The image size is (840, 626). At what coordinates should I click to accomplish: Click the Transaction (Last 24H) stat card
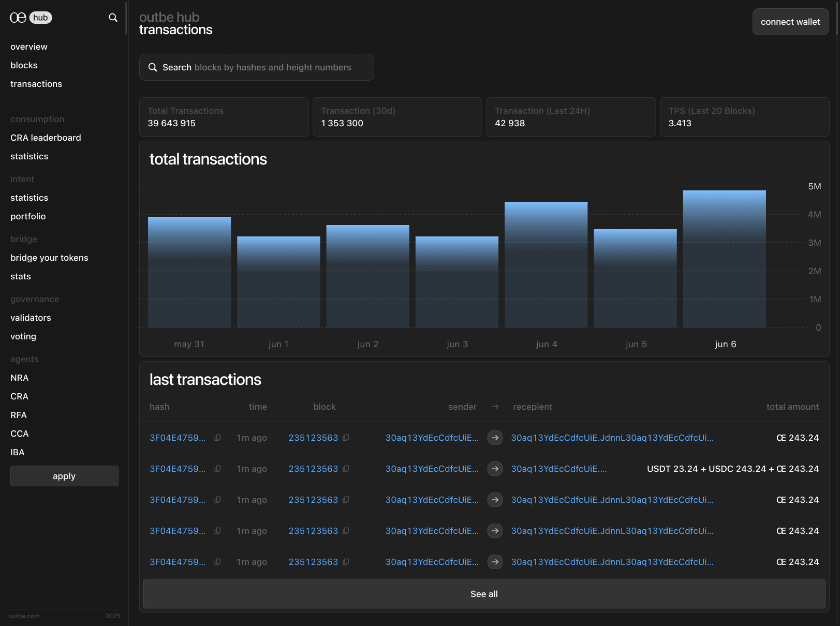coord(571,117)
